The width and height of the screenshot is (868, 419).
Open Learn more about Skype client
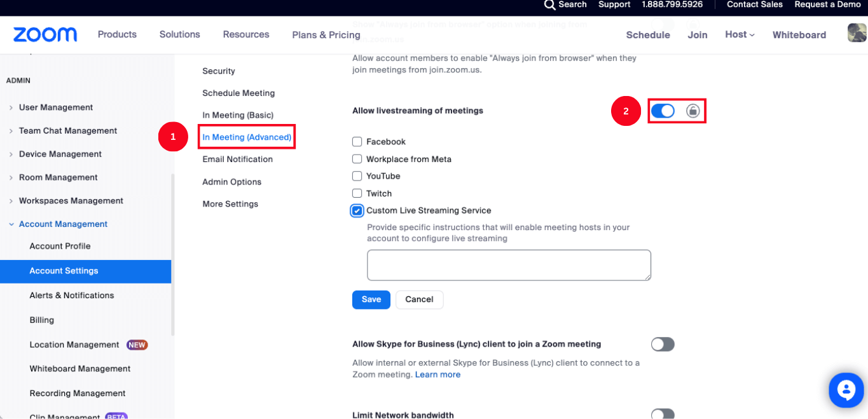coord(437,374)
